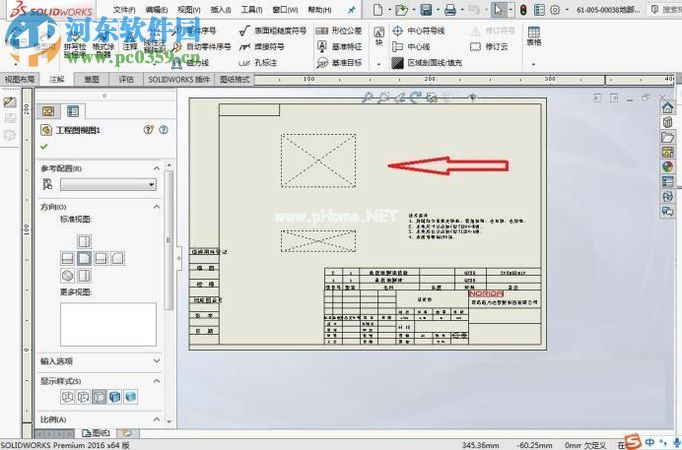
Task: Click the property panel vertical scrollbar
Action: pyautogui.click(x=168, y=240)
